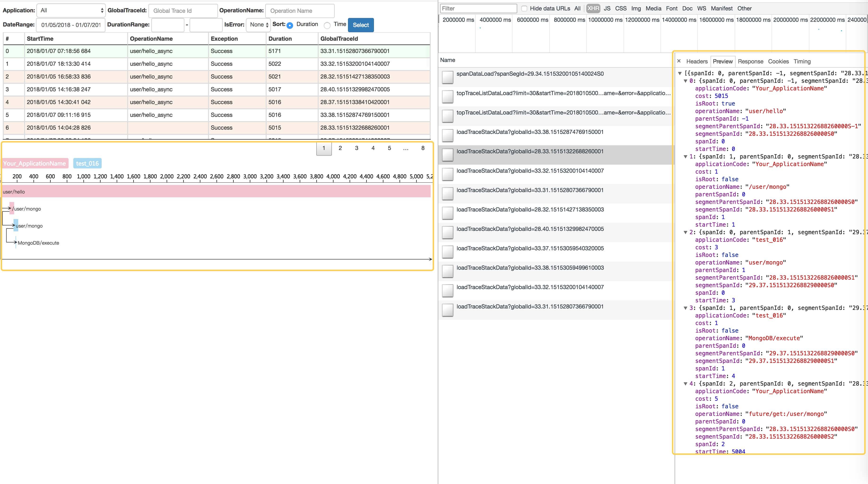Close the request preview panel
868x484 pixels.
click(x=679, y=61)
